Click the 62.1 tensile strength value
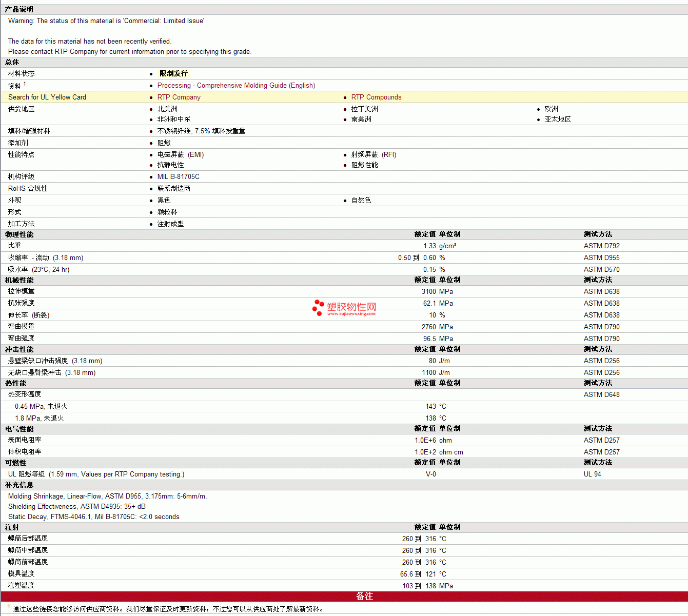The width and height of the screenshot is (688, 616). 429,304
